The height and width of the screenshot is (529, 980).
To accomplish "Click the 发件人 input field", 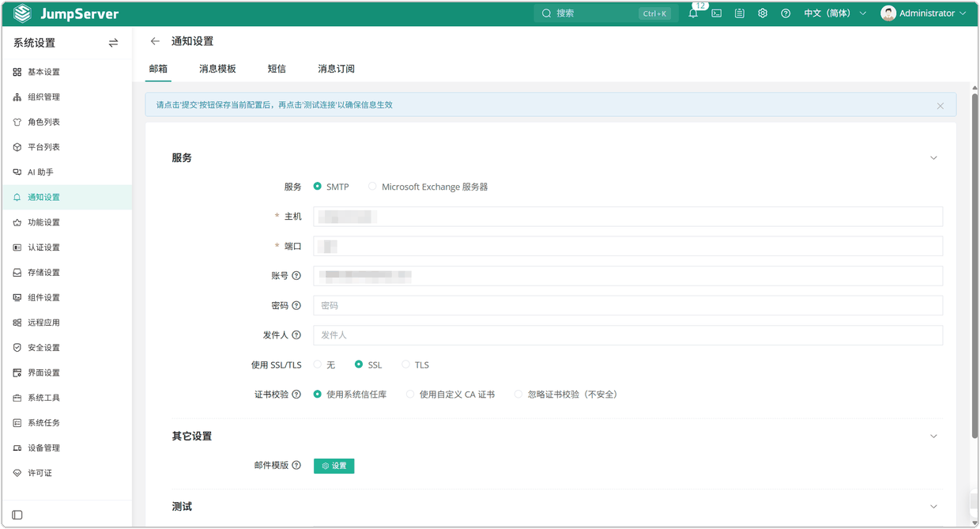I will [628, 335].
